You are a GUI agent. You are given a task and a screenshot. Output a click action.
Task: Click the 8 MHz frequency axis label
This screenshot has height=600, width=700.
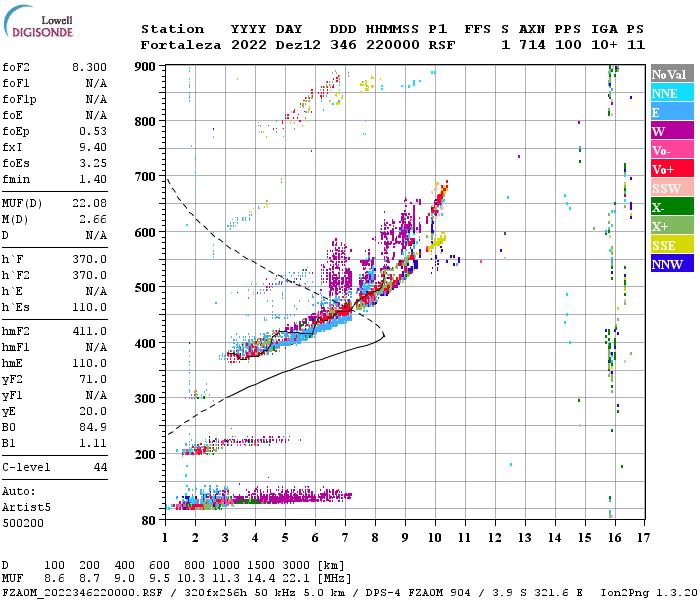coord(375,538)
